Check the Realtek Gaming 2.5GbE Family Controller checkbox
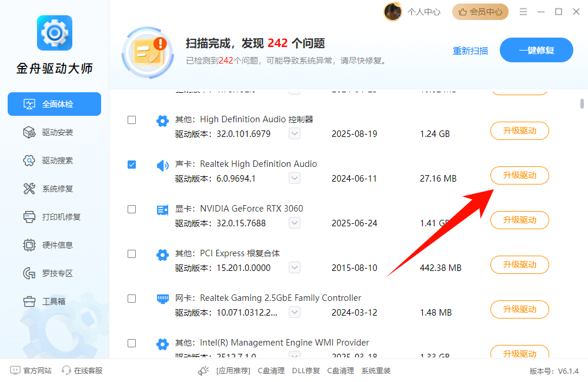 [132, 299]
